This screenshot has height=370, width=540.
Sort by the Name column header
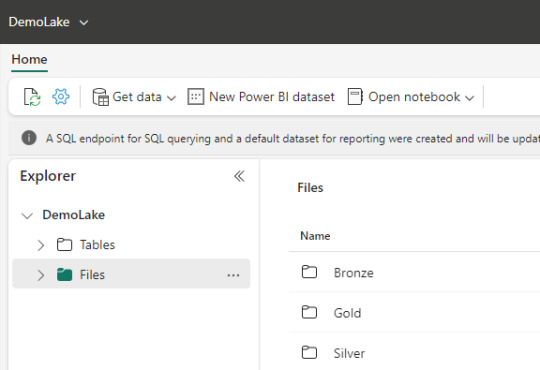coord(315,236)
